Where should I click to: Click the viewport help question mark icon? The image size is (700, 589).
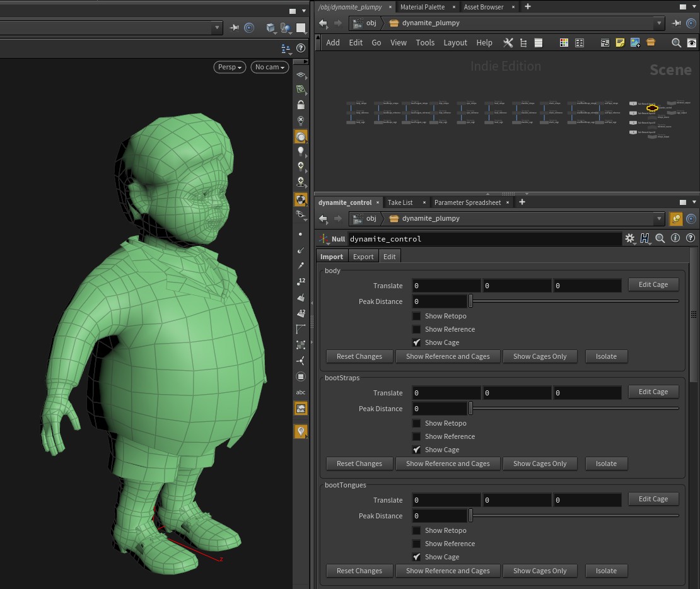pyautogui.click(x=301, y=48)
